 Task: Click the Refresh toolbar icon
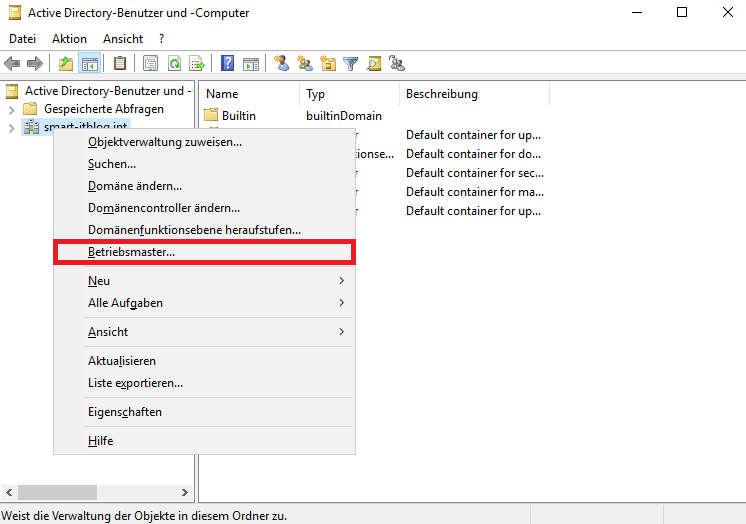tap(174, 64)
